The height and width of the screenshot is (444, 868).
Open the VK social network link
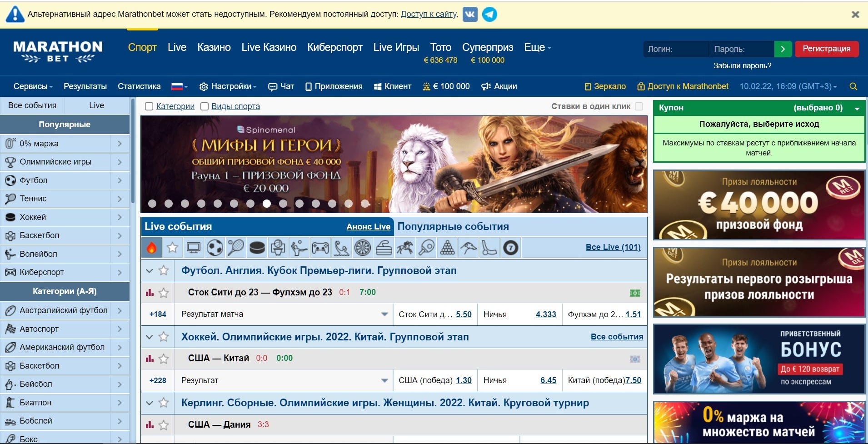470,14
